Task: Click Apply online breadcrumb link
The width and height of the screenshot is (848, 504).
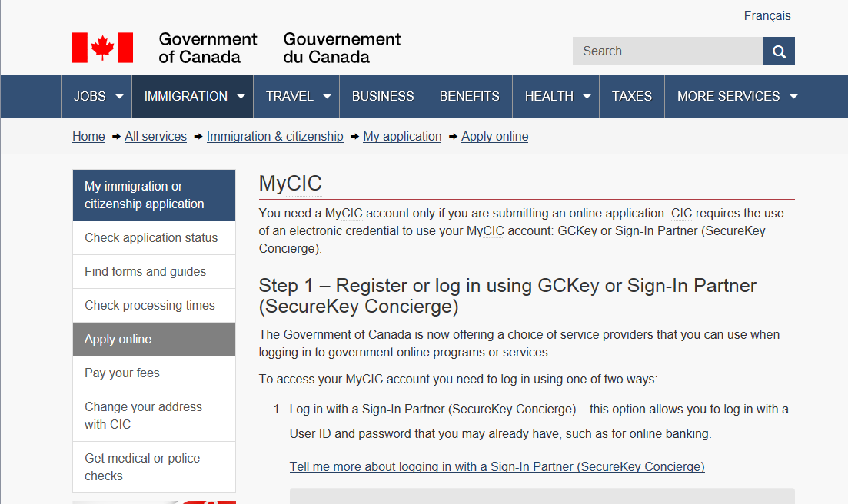Action: click(x=495, y=136)
